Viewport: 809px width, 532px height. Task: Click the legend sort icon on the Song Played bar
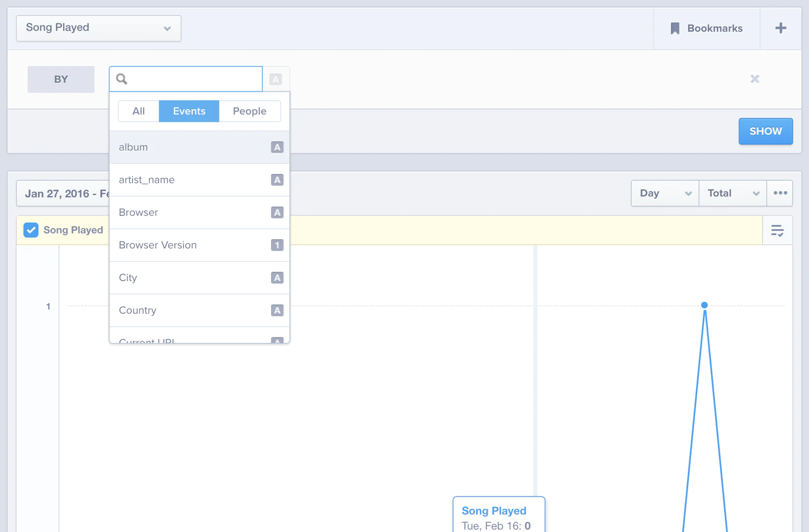tap(777, 230)
